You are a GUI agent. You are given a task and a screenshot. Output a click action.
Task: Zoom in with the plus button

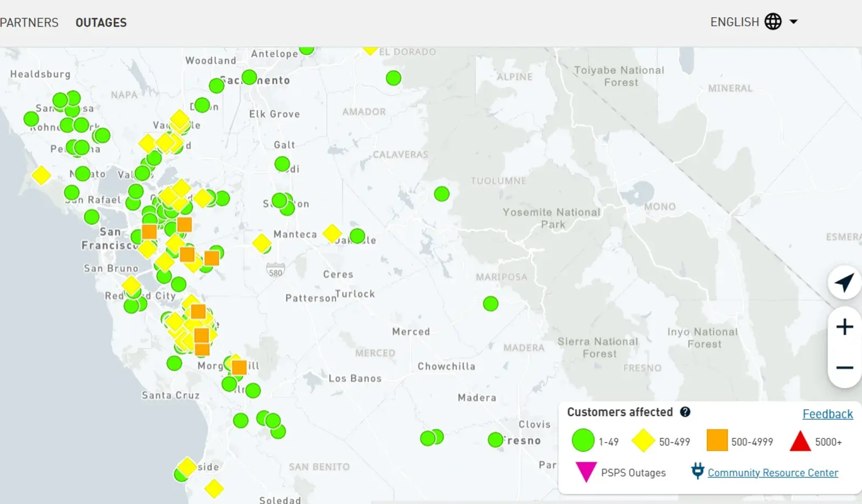(844, 327)
